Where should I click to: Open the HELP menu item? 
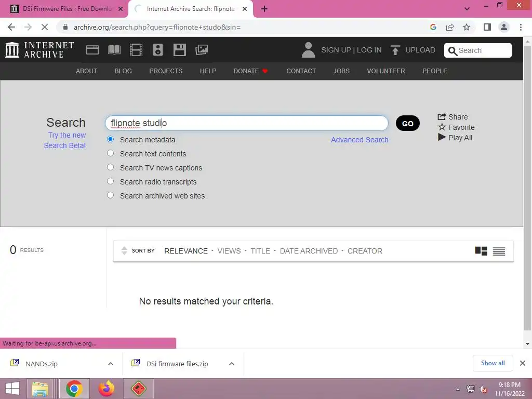(208, 71)
